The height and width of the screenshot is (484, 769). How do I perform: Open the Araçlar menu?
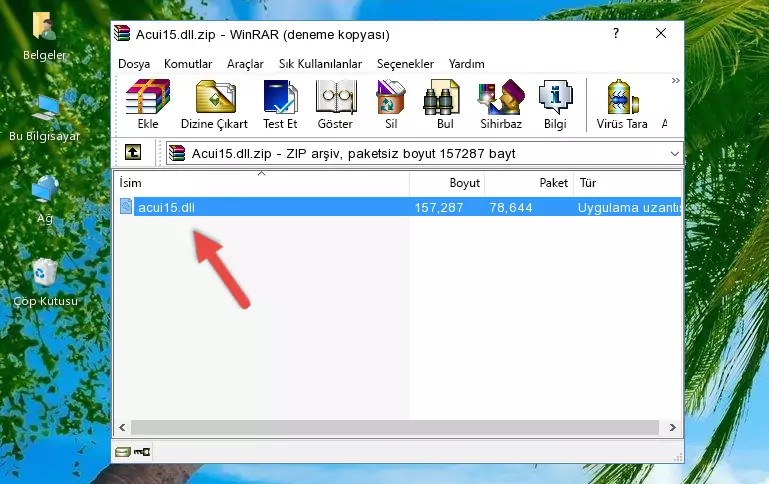click(x=245, y=64)
